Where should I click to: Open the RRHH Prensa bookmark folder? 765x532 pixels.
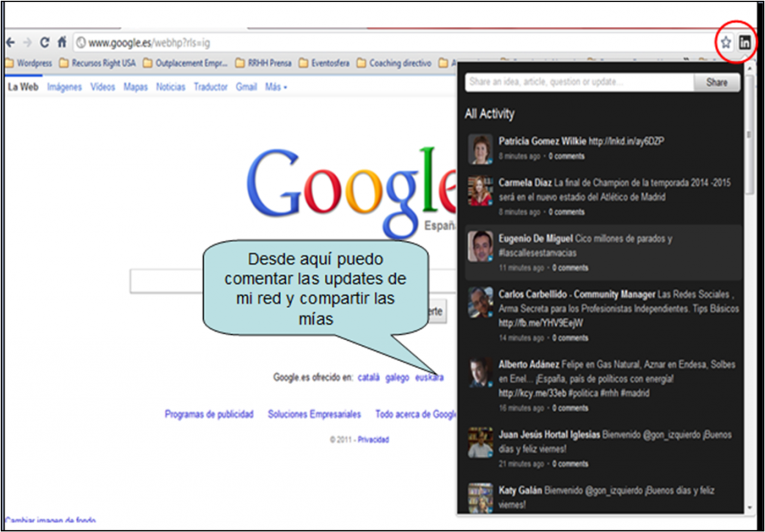pyautogui.click(x=263, y=63)
